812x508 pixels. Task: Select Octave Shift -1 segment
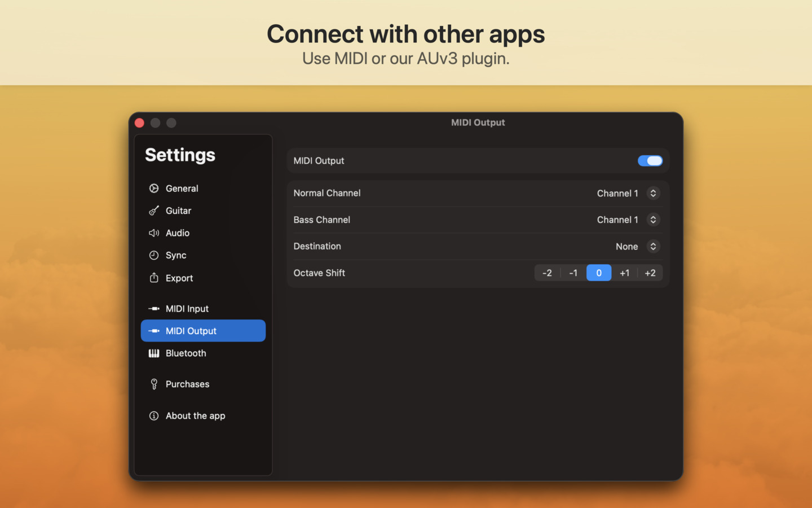pos(573,273)
